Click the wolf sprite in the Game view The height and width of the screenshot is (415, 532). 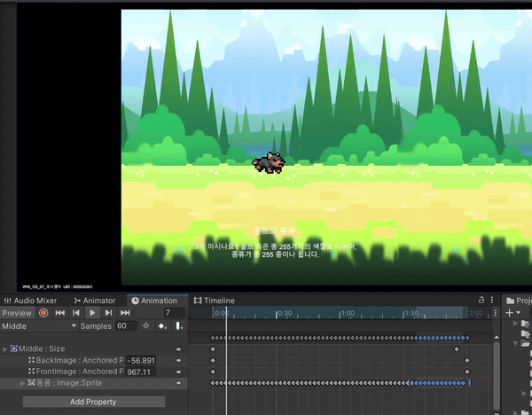(269, 162)
